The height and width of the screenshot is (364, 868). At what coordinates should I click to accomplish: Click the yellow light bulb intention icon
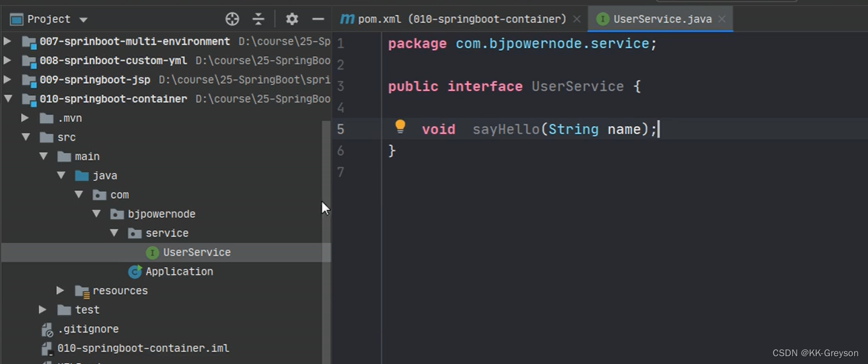pos(400,127)
